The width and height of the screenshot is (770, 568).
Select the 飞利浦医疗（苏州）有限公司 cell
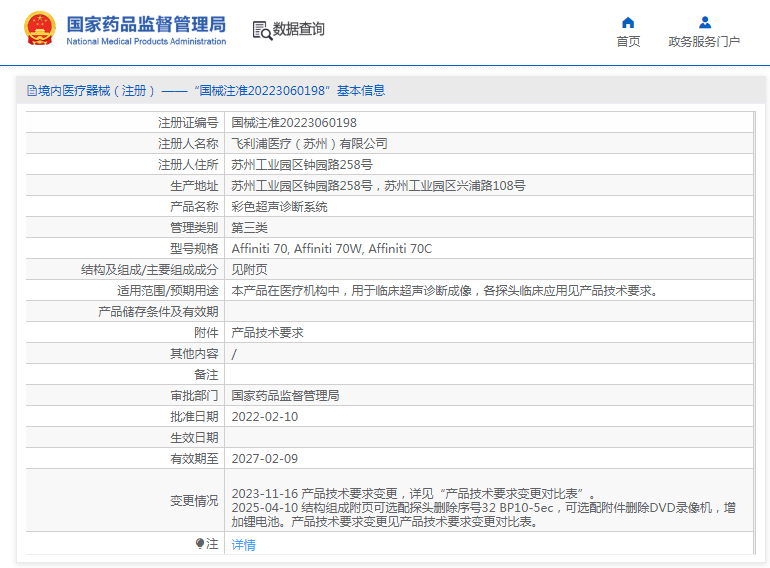pos(309,144)
